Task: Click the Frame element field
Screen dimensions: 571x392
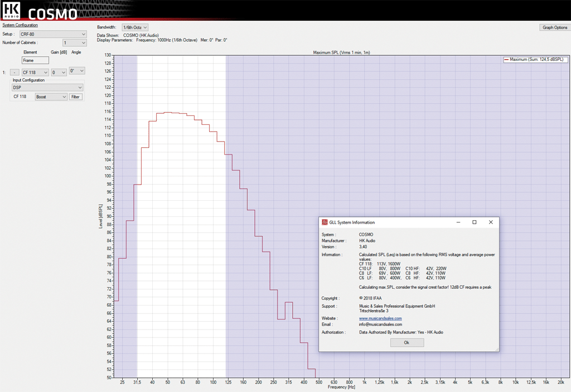Action: coord(35,60)
